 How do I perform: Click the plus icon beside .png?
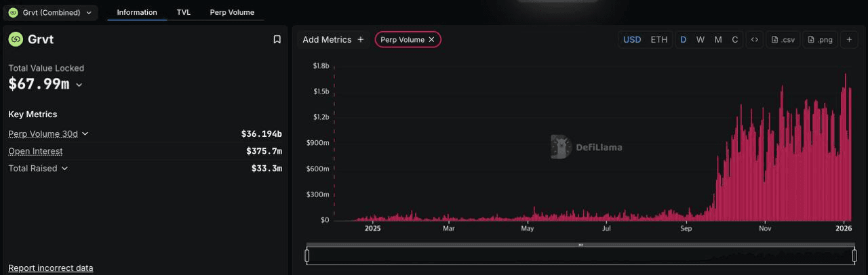[849, 39]
